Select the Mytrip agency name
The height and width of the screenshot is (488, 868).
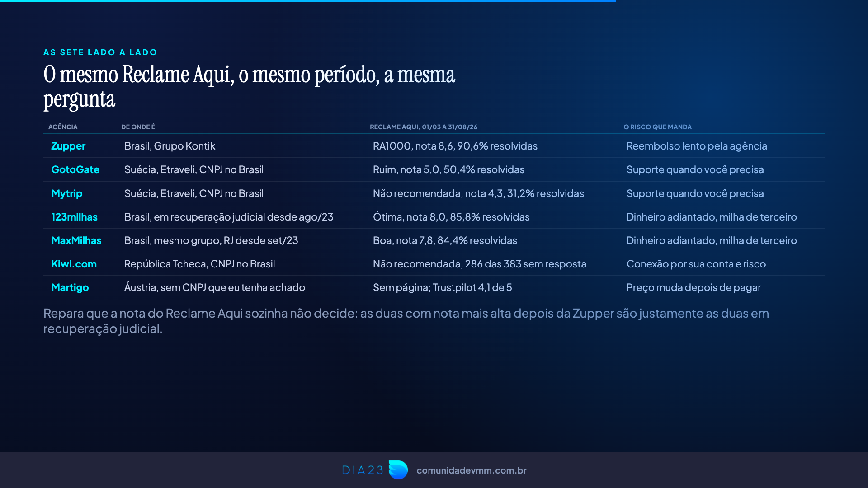click(x=67, y=193)
